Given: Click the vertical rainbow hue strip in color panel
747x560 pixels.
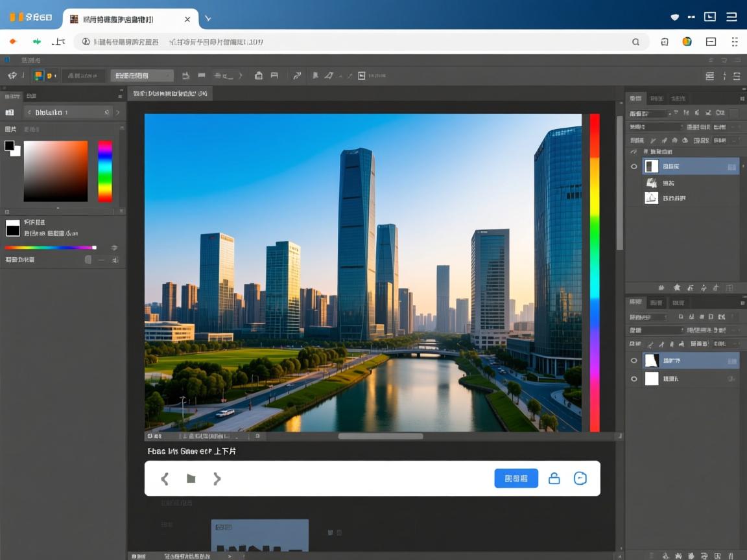Looking at the screenshot, I should [x=105, y=171].
